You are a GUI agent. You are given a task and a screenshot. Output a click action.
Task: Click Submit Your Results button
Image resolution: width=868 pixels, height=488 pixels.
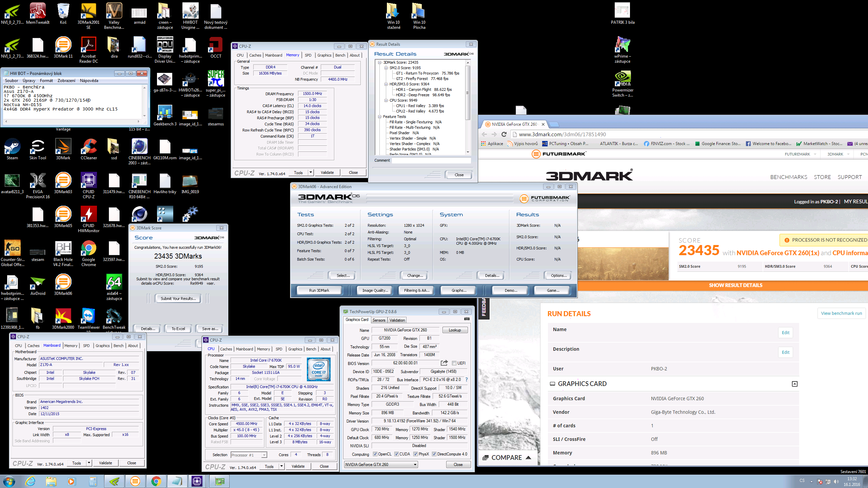pyautogui.click(x=178, y=299)
